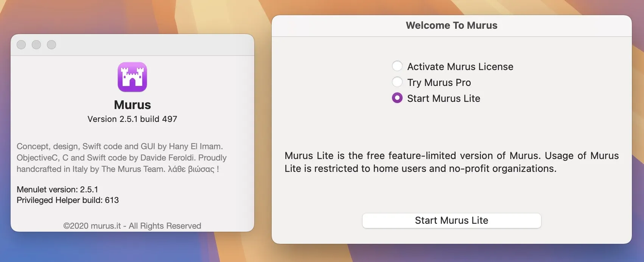Click the purple Murus castle app icon

tap(132, 77)
